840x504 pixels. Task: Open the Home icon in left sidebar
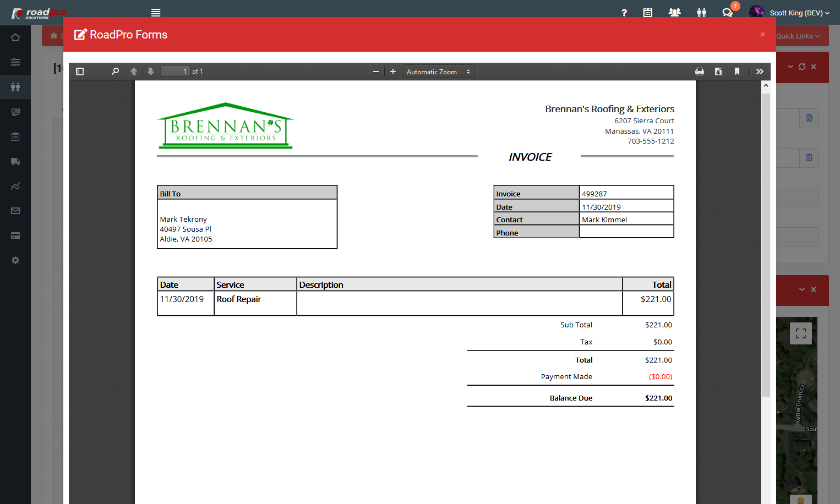tap(15, 37)
